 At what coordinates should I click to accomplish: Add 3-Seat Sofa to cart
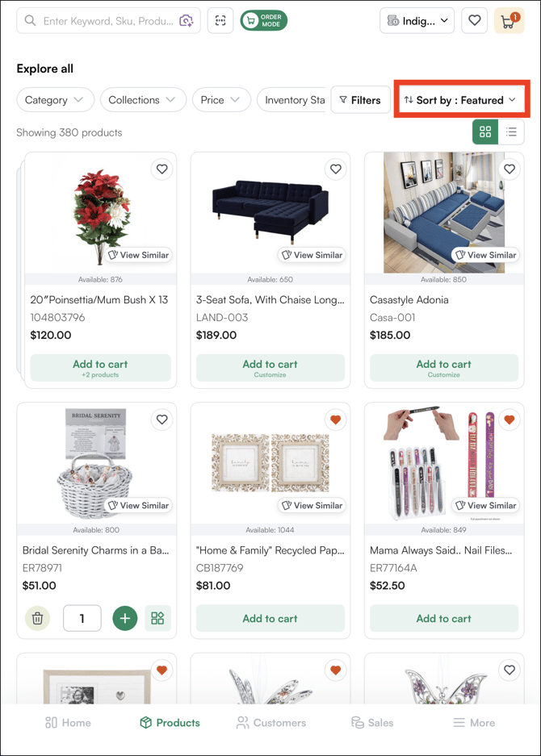coord(270,368)
